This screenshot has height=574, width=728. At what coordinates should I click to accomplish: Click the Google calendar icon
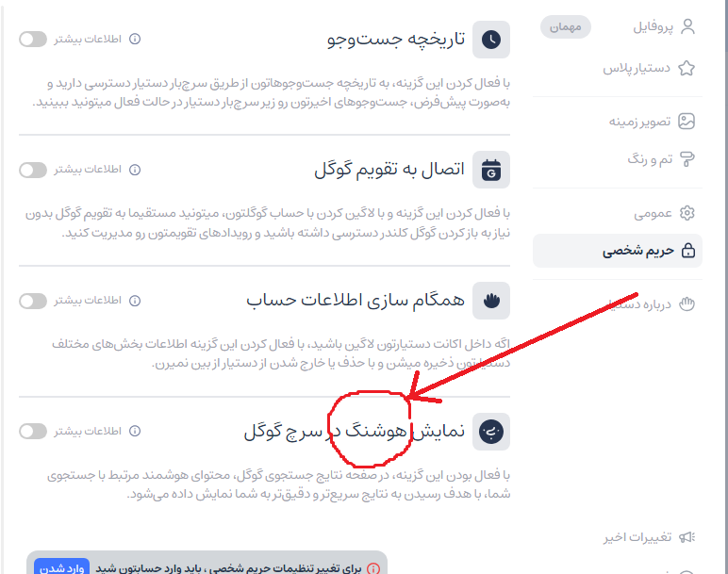(x=491, y=170)
